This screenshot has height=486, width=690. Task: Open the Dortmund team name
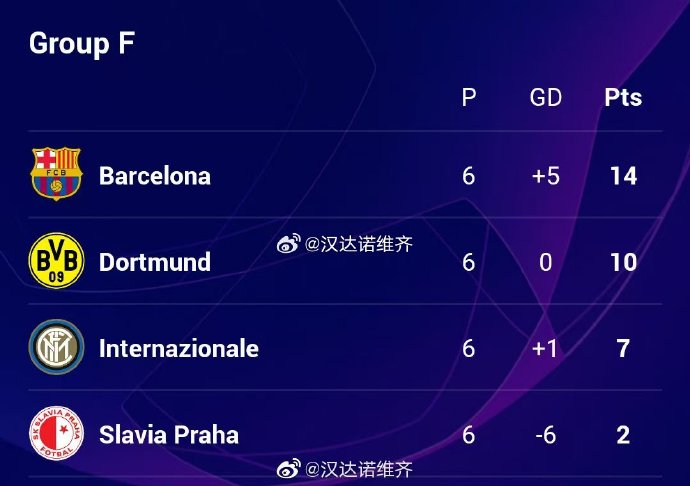pos(155,262)
